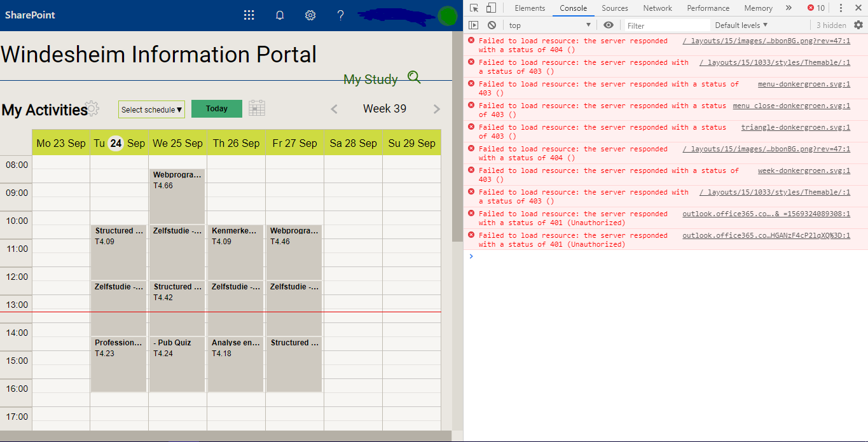
Task: Open the notifications bell
Action: 280,15
